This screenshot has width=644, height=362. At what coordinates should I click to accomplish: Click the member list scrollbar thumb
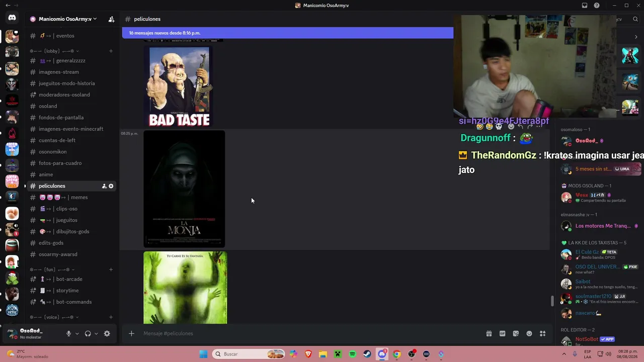click(x=552, y=301)
